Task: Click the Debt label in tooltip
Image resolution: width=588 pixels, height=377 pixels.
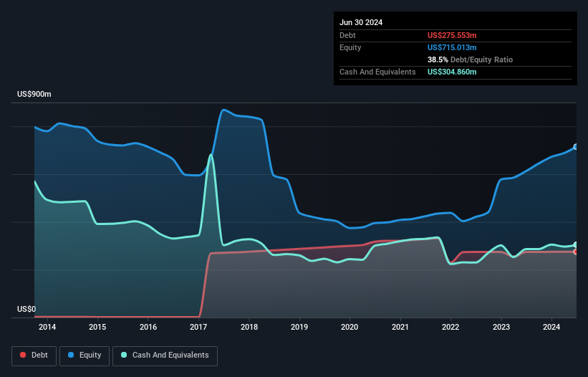Action: 347,35
